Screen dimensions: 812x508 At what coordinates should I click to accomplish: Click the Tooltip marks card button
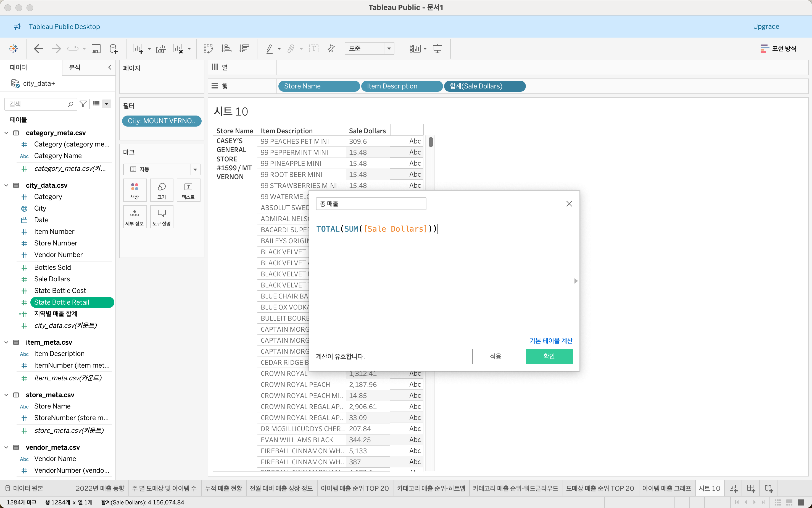click(162, 217)
